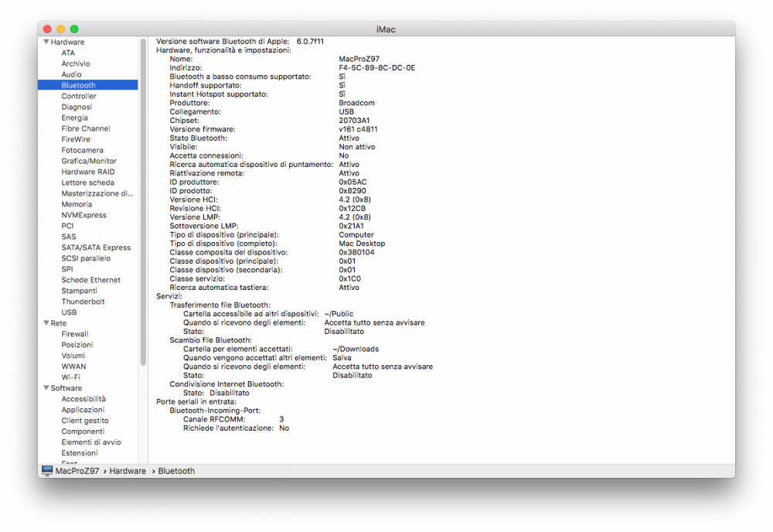This screenshot has width=773, height=532.
Task: Zoom window with the green button
Action: point(74,29)
